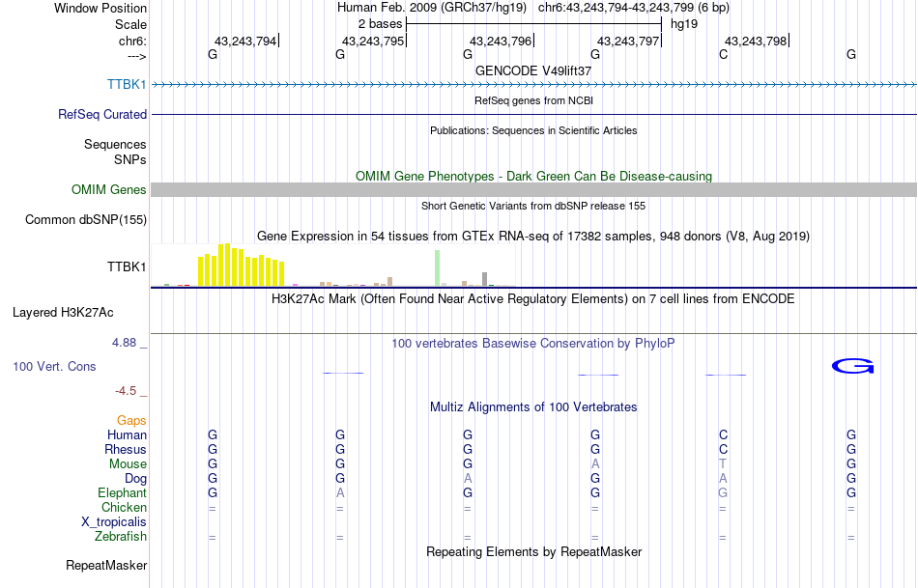Click the chr6: base position label

coord(132,41)
